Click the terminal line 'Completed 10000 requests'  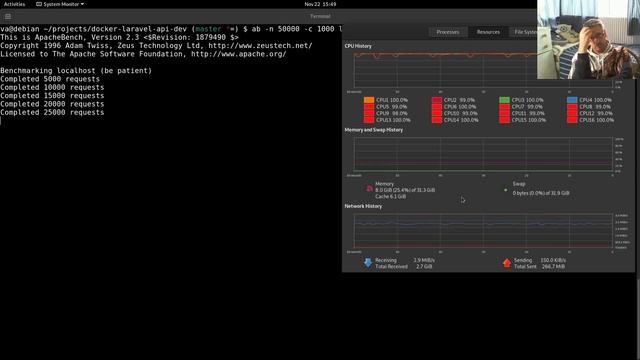(52, 87)
